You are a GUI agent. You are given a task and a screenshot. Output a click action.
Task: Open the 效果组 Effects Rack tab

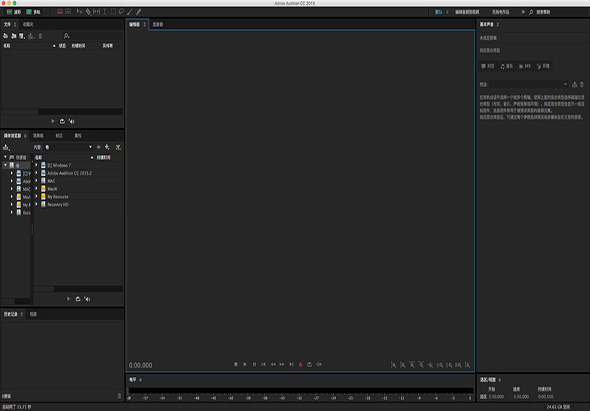(x=38, y=135)
